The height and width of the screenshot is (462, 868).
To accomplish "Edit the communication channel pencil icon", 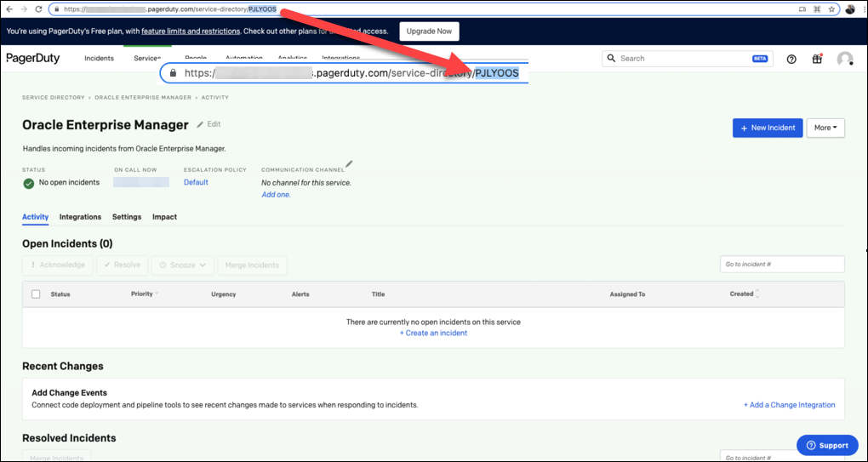I will (349, 163).
